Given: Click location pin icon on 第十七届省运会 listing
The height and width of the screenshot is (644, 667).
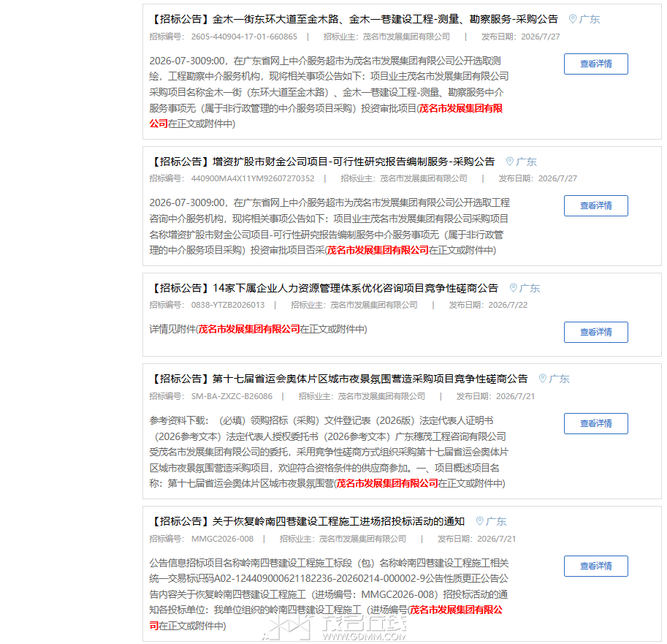Looking at the screenshot, I should 542,379.
